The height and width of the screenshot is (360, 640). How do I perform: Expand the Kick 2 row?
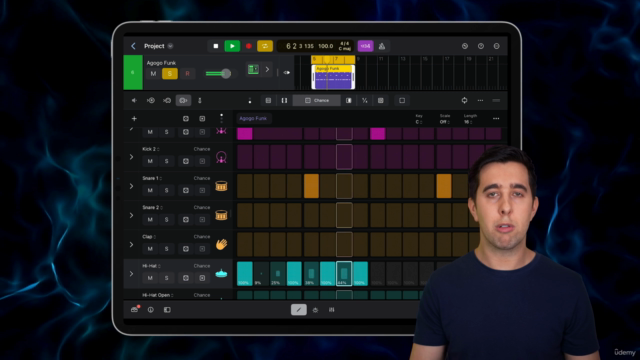point(131,157)
